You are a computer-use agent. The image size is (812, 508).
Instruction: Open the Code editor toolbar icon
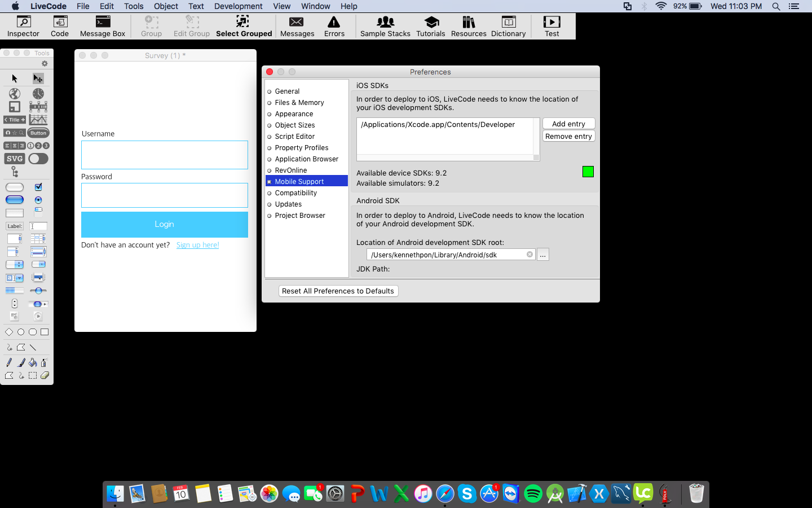[60, 26]
